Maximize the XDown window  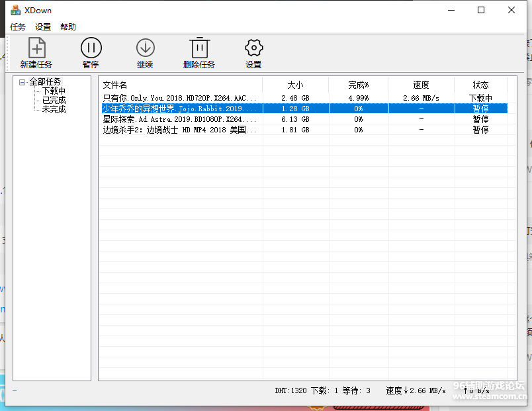tap(481, 10)
